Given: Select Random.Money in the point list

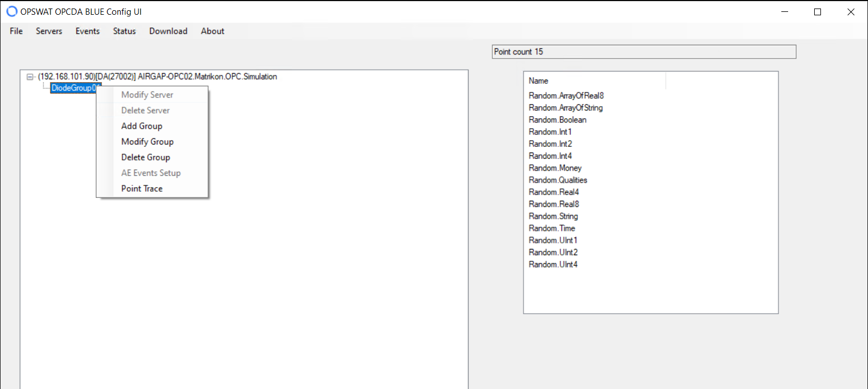Looking at the screenshot, I should point(555,168).
